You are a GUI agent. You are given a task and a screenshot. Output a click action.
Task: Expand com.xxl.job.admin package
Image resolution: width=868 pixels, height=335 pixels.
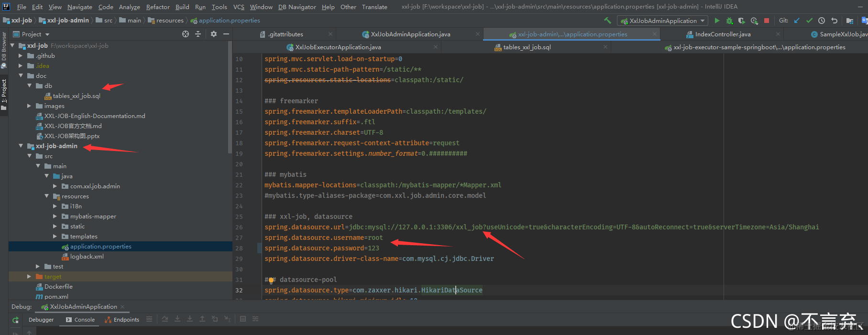pyautogui.click(x=55, y=186)
